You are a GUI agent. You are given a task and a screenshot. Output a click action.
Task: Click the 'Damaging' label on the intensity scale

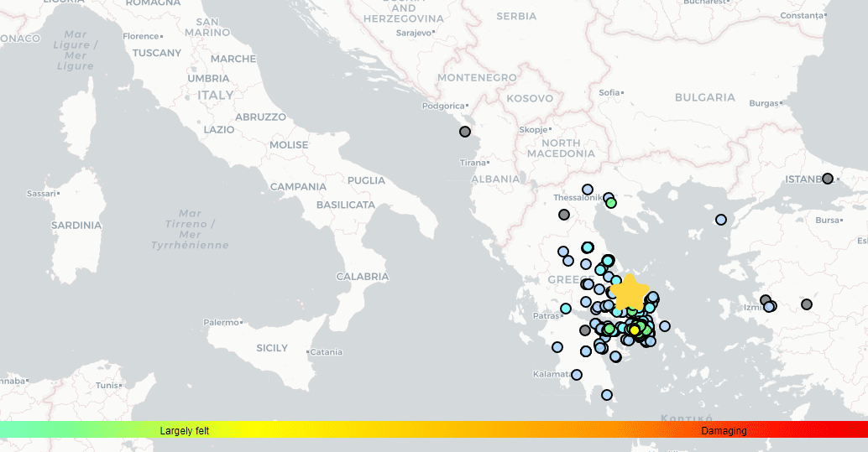[724, 430]
